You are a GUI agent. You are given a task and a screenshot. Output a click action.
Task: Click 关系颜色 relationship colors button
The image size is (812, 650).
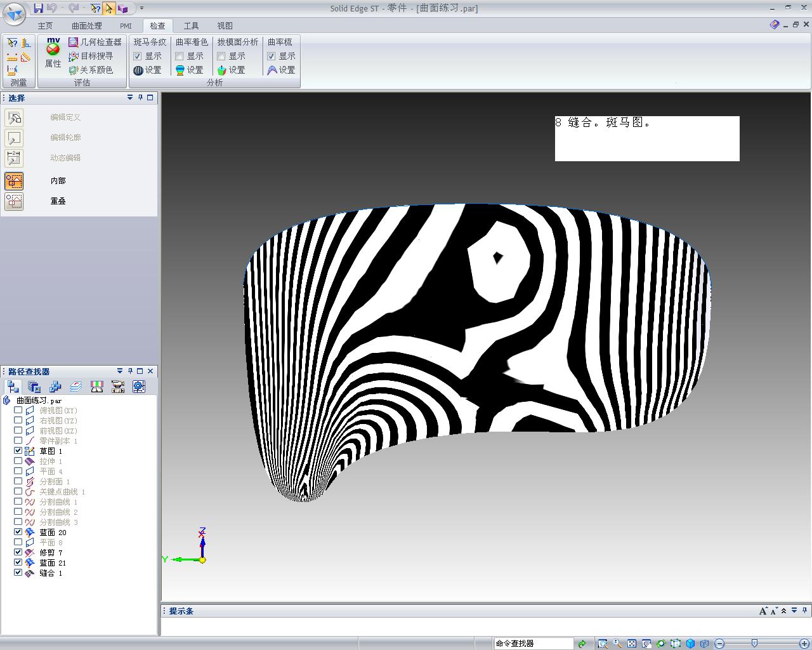tap(91, 70)
